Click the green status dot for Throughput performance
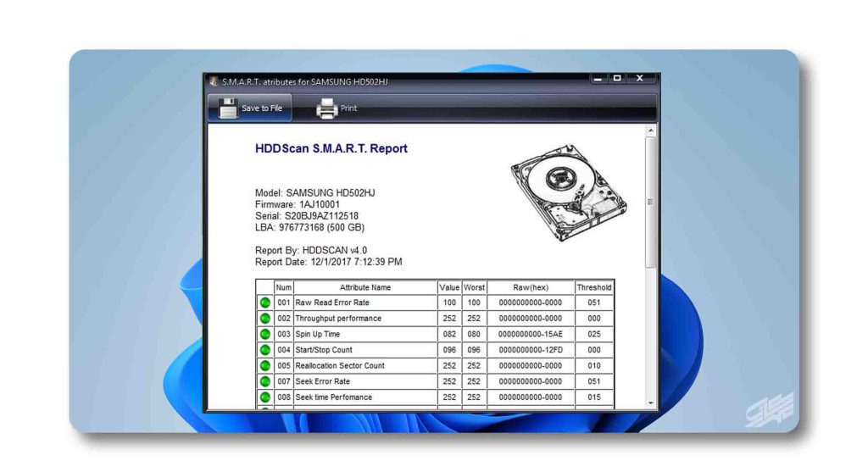This screenshot has width=868, height=472. (265, 318)
